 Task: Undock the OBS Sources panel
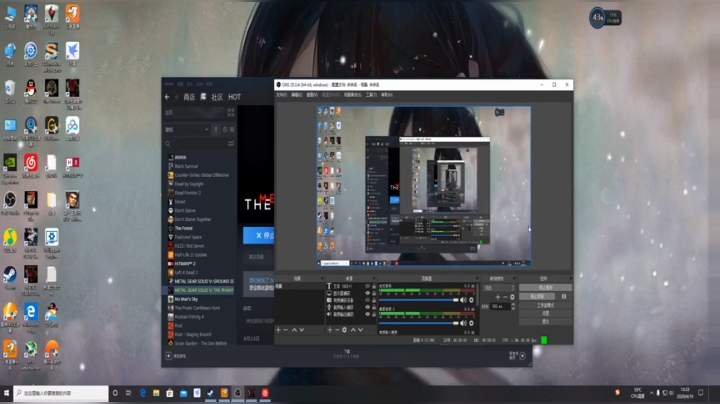click(x=373, y=279)
